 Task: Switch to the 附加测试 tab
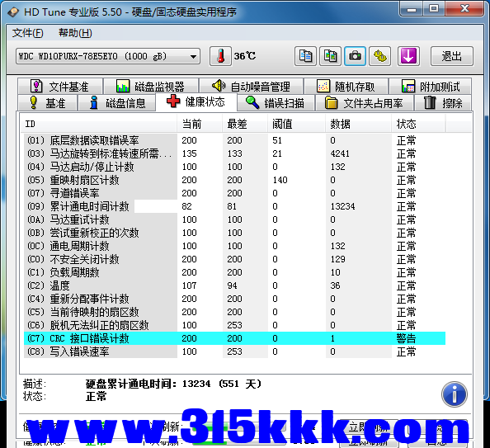pos(431,87)
